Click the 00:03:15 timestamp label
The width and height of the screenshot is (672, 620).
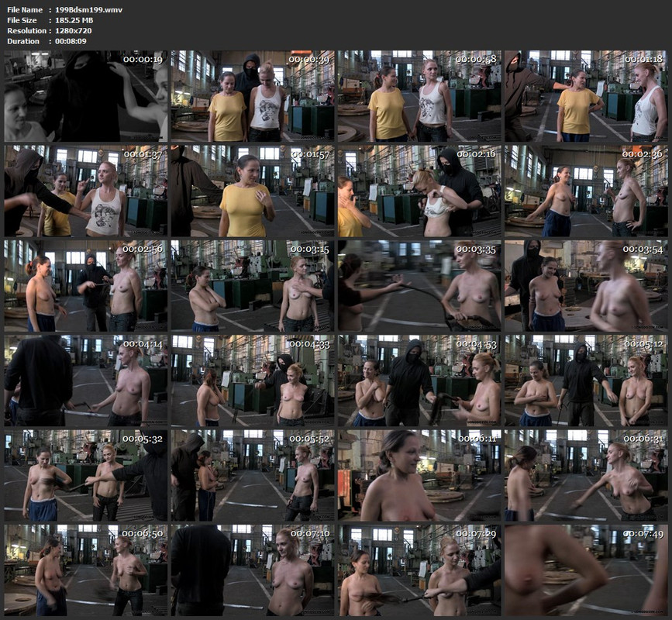click(x=309, y=249)
